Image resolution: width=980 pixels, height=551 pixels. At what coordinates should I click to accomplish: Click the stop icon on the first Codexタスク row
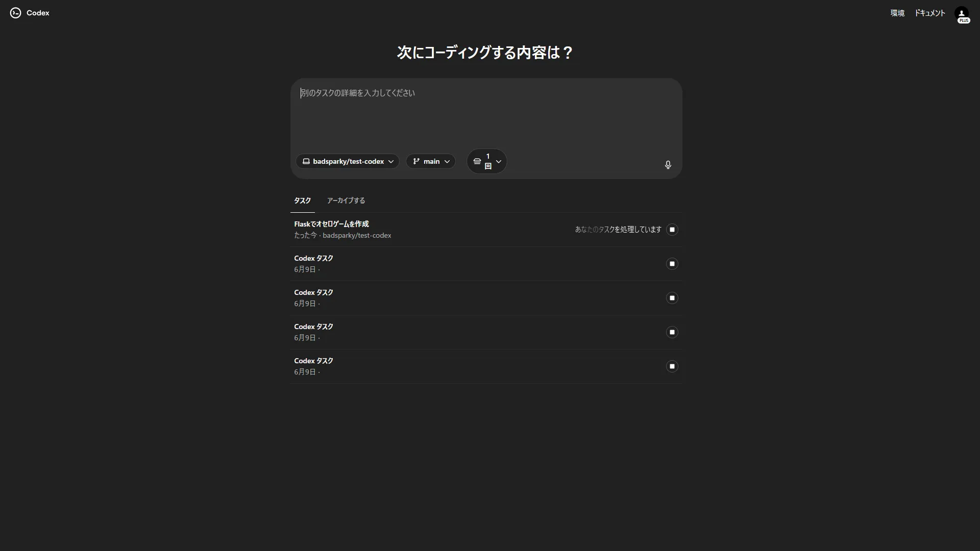tap(672, 264)
